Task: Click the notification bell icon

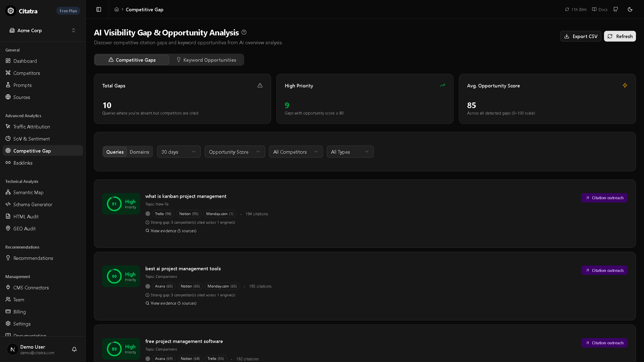Action: (x=74, y=349)
